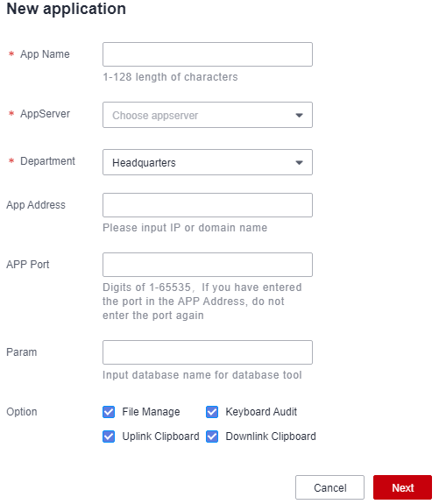This screenshot has height=504, width=439.
Task: Click the App Name text field
Action: pos(208,54)
